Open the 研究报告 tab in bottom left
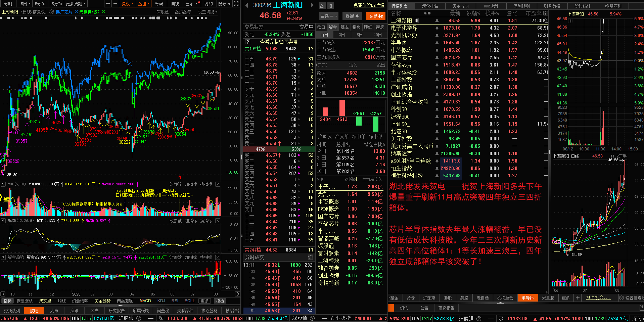The width and height of the screenshot is (644, 322). [x=117, y=311]
